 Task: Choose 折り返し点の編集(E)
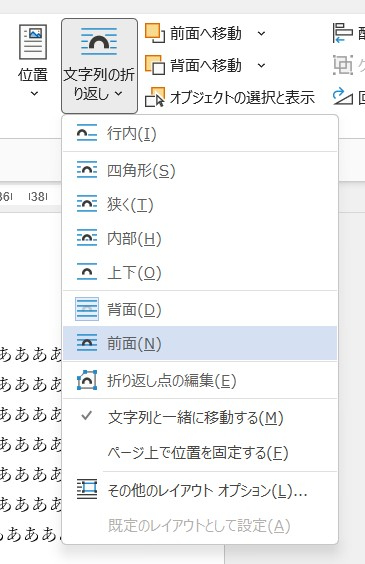(x=200, y=380)
